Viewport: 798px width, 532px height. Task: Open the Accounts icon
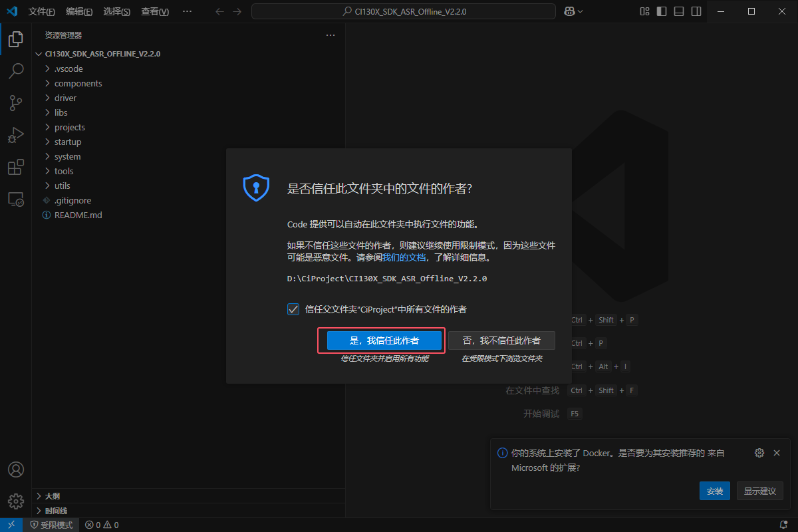click(x=16, y=469)
